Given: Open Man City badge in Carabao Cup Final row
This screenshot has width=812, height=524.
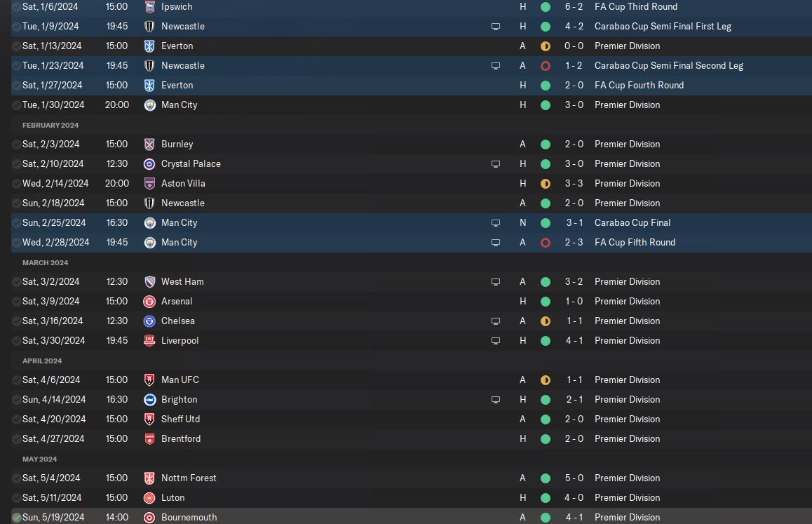Looking at the screenshot, I should (149, 223).
